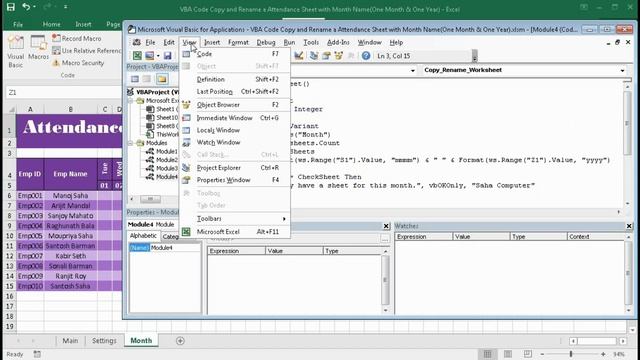
Task: Select Sheet8 in the project tree
Action: (x=162, y=126)
